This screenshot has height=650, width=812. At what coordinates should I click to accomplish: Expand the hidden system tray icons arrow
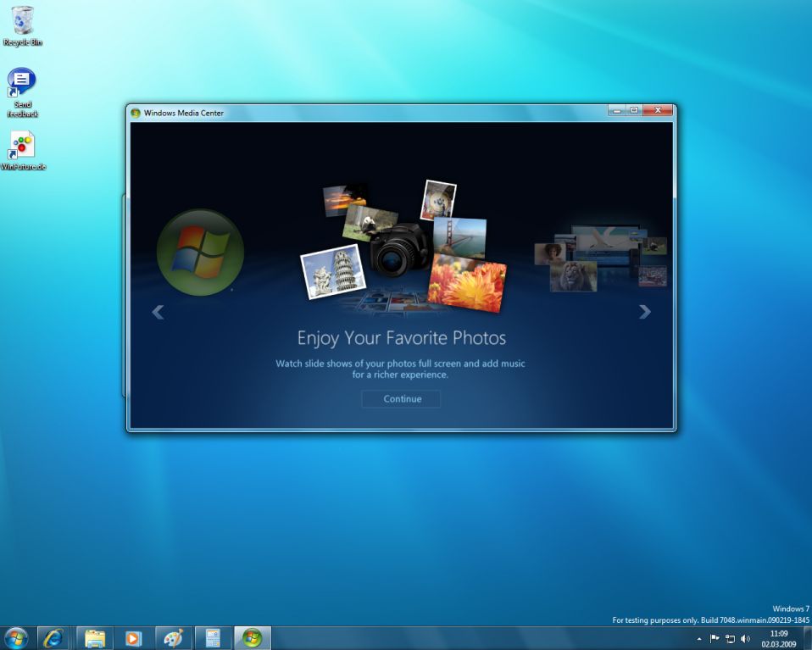tap(699, 638)
